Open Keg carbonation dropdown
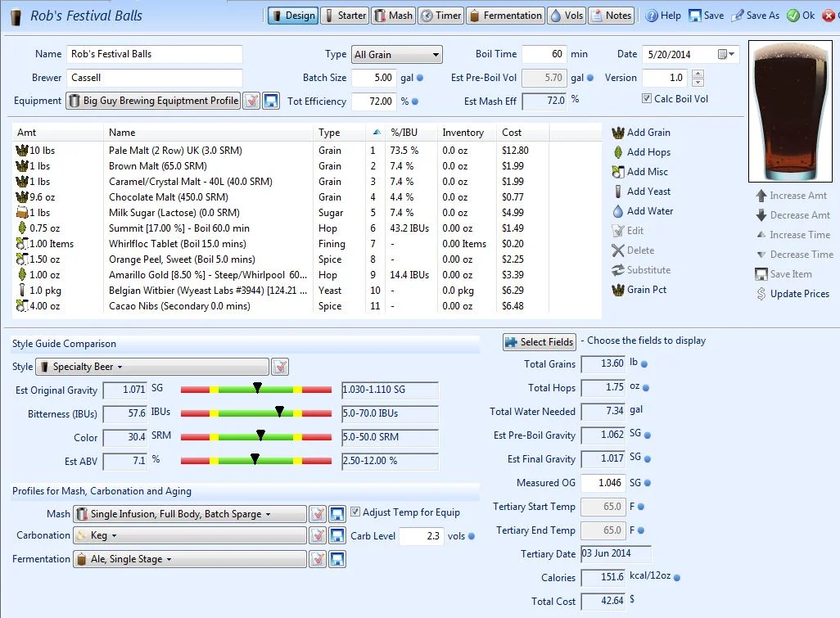Screen dimensions: 840x618 (190, 535)
